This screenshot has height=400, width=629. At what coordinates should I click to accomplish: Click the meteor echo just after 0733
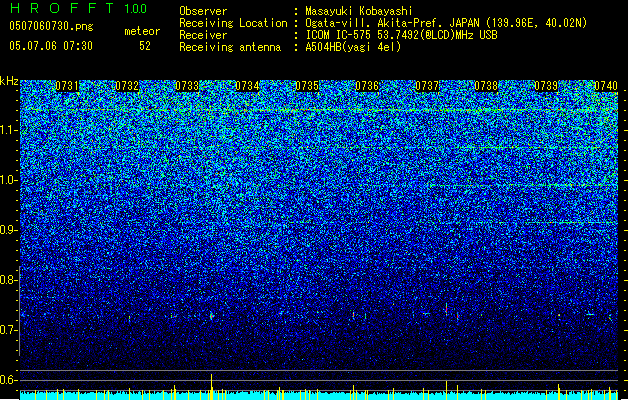click(x=211, y=316)
